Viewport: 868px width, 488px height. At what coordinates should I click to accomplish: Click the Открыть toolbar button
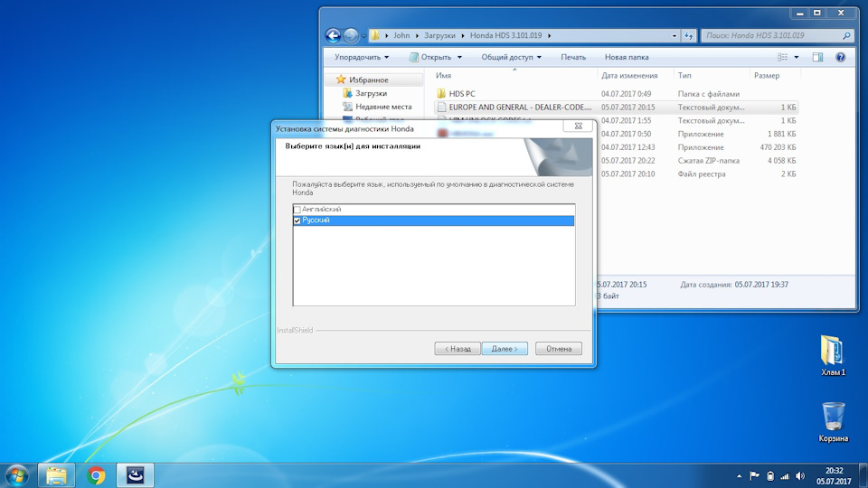coord(430,57)
